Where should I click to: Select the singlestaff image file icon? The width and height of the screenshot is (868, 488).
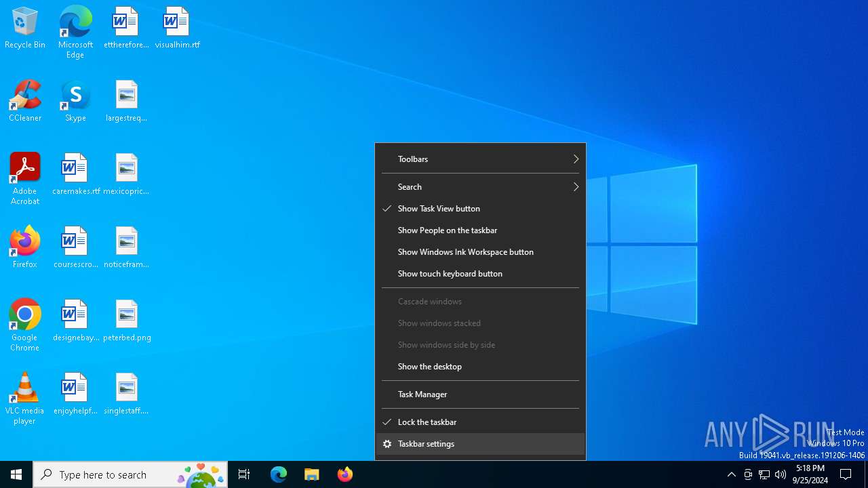pos(126,394)
